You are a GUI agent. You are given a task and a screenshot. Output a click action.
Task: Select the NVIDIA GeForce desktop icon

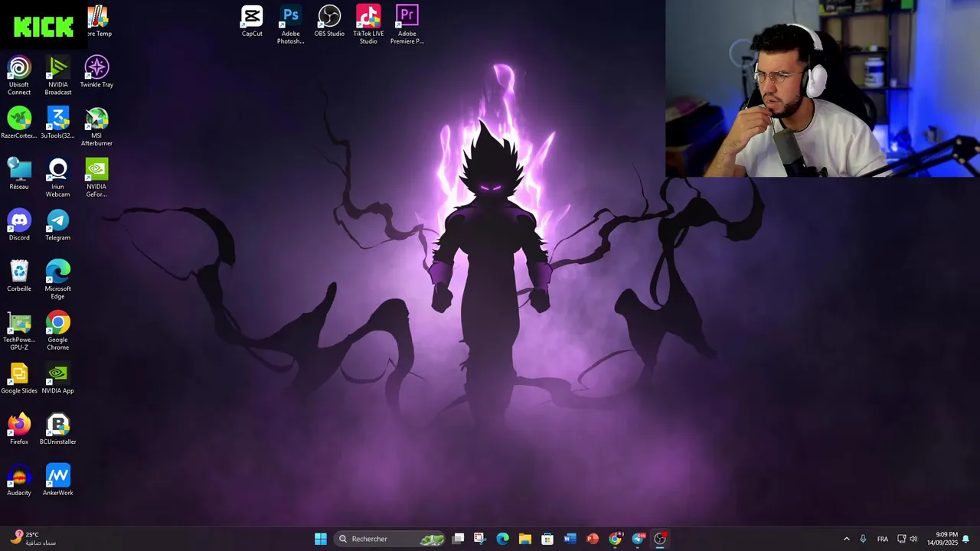96,178
